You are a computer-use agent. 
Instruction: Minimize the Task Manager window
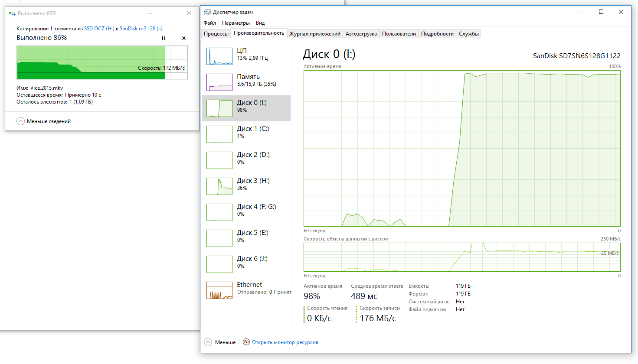coord(582,12)
